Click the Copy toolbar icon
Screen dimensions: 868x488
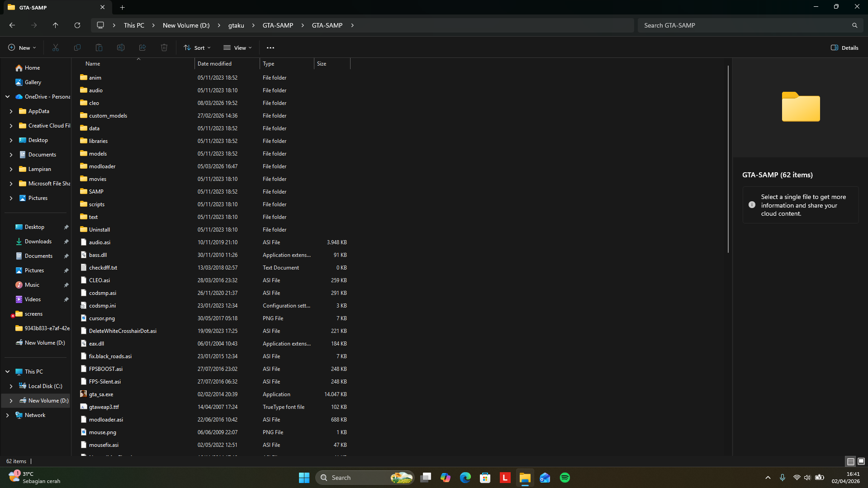coord(77,47)
